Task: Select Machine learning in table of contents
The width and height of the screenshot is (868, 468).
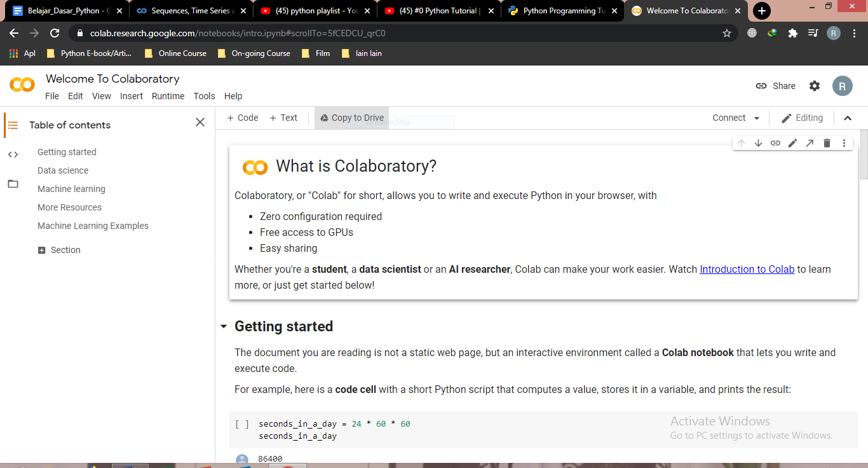Action: click(71, 189)
